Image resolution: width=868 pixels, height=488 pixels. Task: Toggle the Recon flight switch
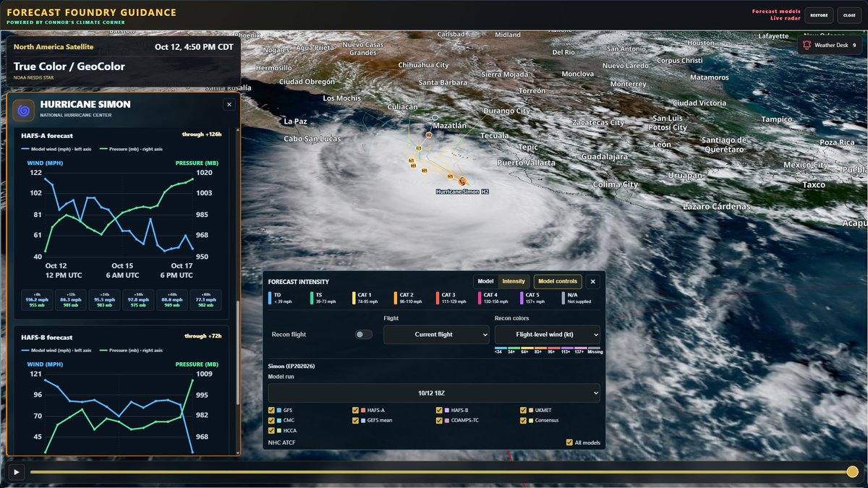(364, 335)
